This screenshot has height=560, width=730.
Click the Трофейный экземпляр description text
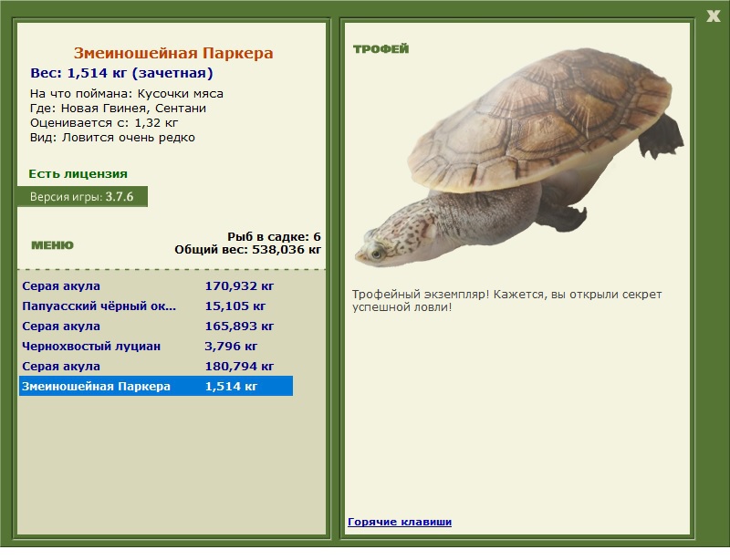[x=506, y=301]
